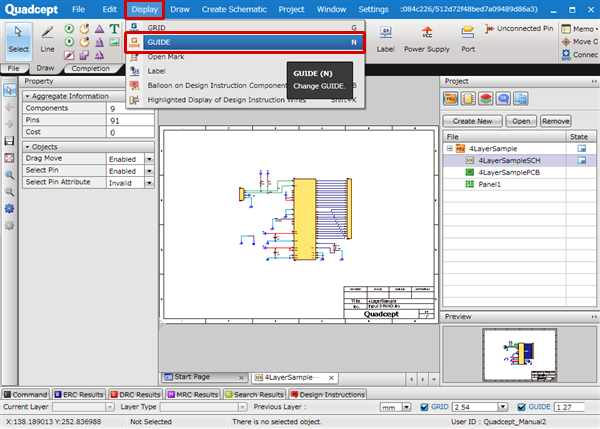Choose the purple triangle polygon tool
This screenshot has width=600, height=429.
99,29
